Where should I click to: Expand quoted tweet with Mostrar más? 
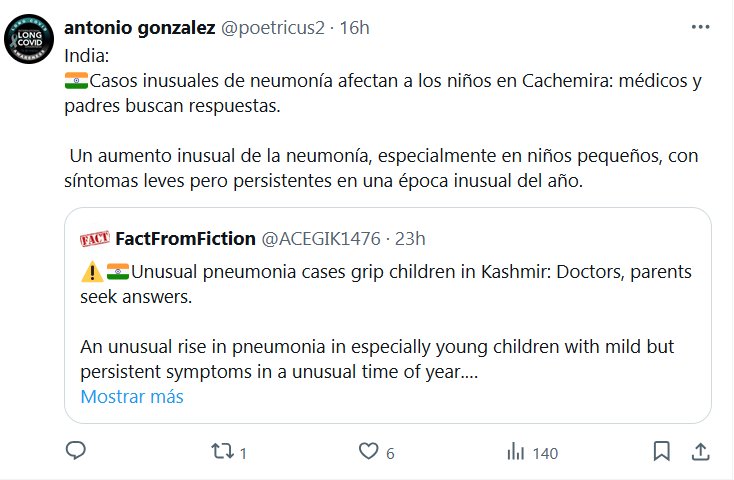coord(132,396)
